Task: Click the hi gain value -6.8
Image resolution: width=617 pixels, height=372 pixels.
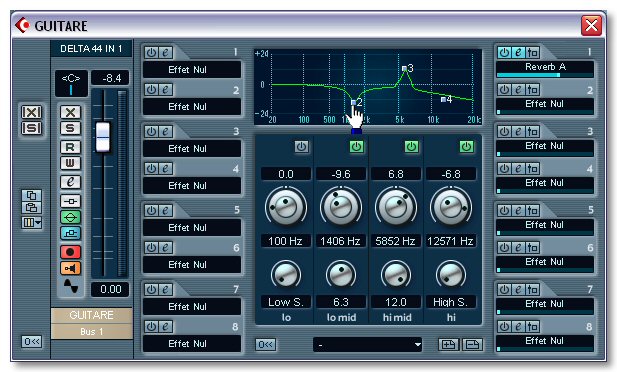Action: (451, 174)
